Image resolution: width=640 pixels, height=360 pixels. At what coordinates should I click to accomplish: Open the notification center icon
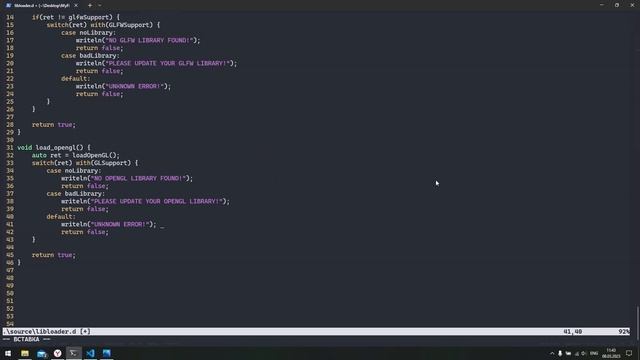click(629, 353)
